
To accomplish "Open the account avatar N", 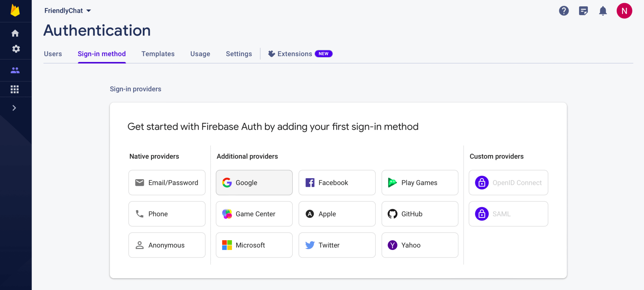I will [624, 11].
